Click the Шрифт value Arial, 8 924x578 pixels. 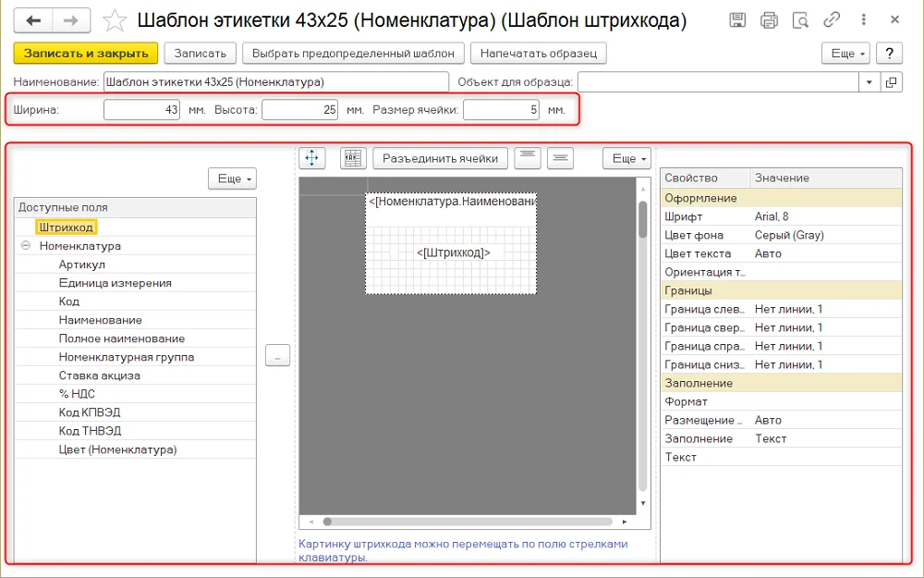(772, 216)
